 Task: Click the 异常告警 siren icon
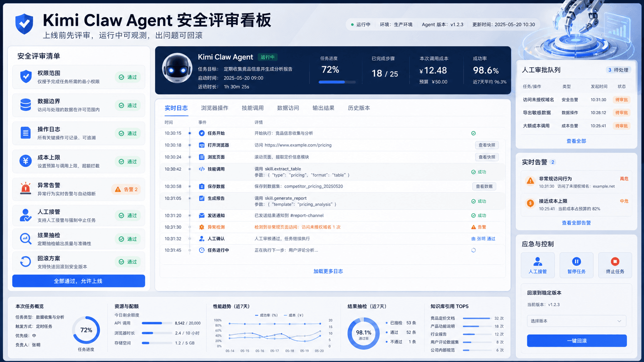click(x=26, y=188)
